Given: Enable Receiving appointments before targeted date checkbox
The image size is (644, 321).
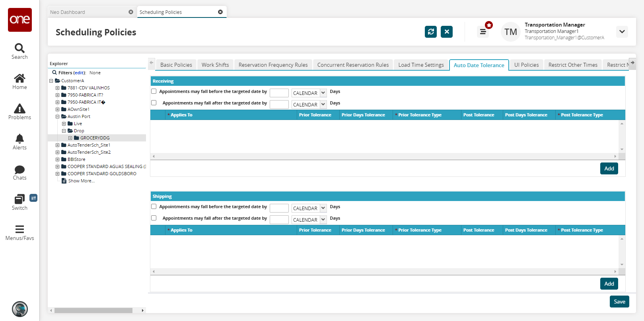Looking at the screenshot, I should [x=154, y=91].
